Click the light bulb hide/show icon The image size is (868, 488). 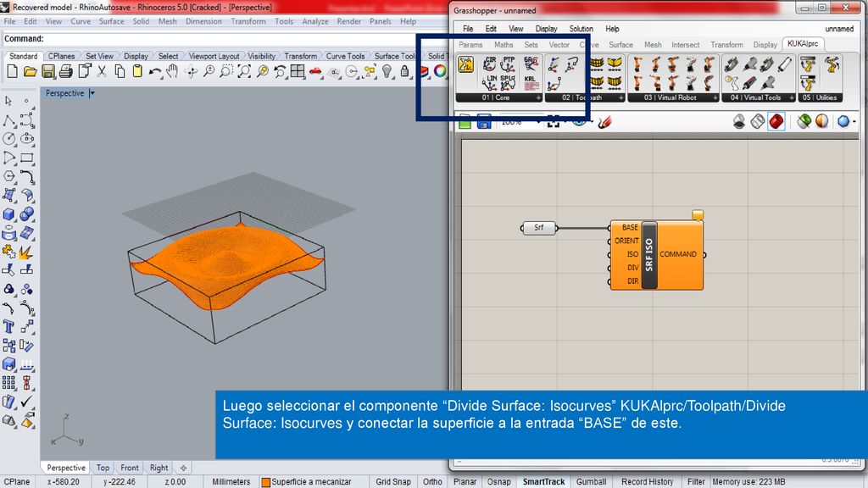pyautogui.click(x=387, y=71)
